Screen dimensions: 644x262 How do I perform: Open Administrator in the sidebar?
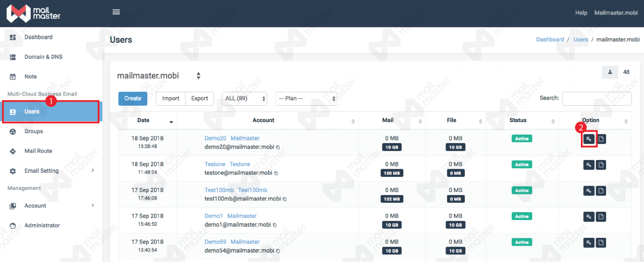pos(42,225)
